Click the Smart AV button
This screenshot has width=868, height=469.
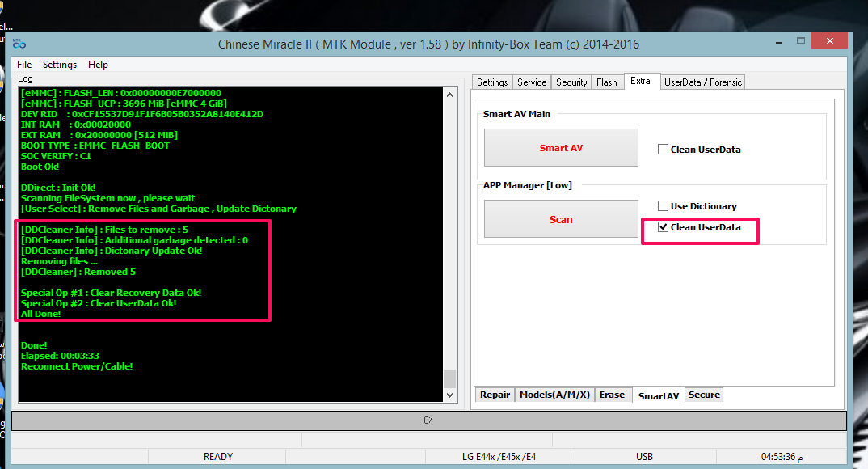[x=561, y=148]
